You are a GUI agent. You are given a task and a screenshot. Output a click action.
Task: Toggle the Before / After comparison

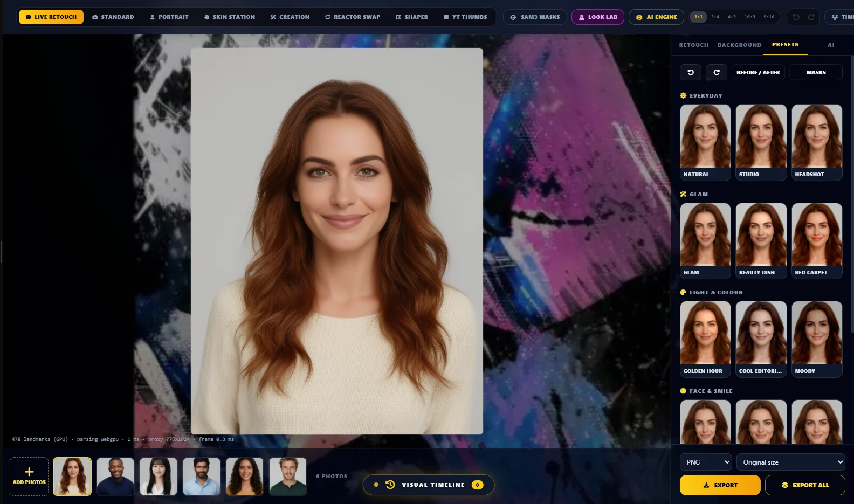tap(758, 72)
